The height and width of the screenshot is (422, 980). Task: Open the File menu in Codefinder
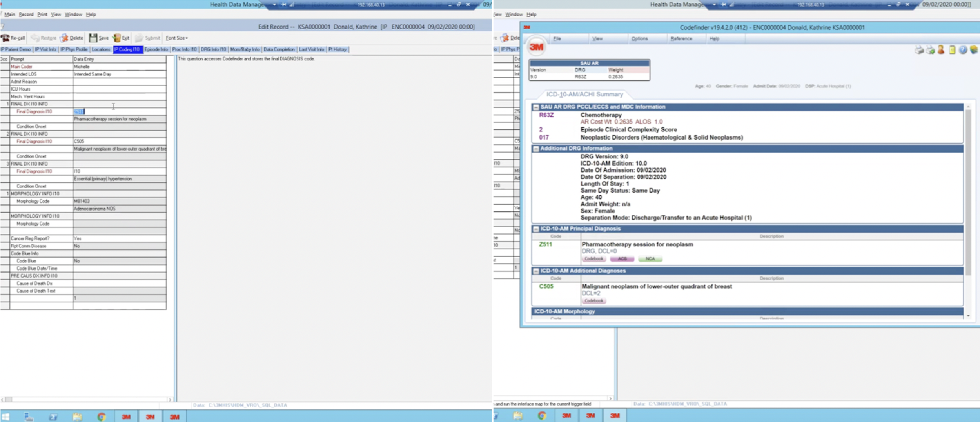(557, 39)
